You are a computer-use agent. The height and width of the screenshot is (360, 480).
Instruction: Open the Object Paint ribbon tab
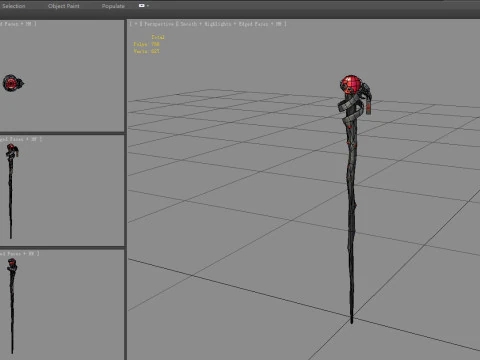[63, 6]
